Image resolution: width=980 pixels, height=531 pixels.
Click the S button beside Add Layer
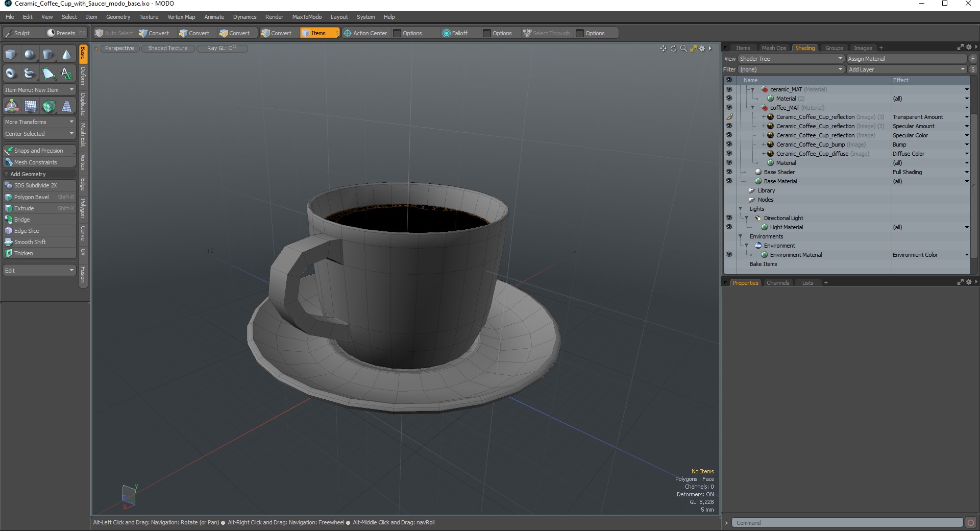(973, 69)
